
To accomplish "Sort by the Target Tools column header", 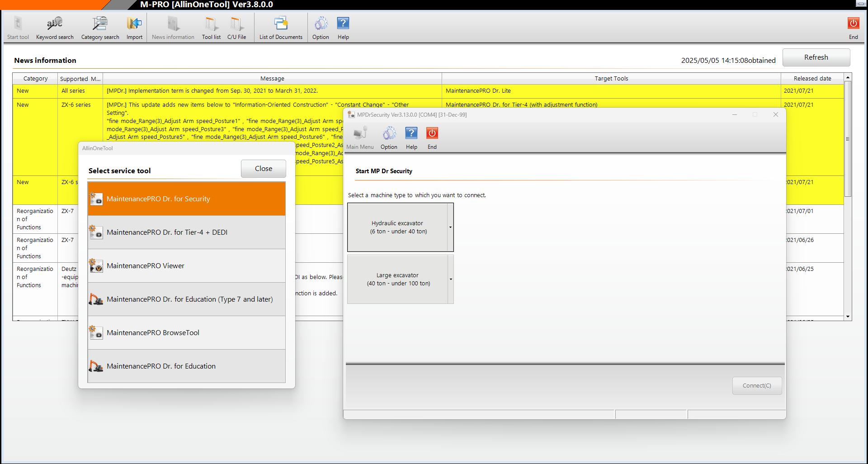I will (611, 78).
